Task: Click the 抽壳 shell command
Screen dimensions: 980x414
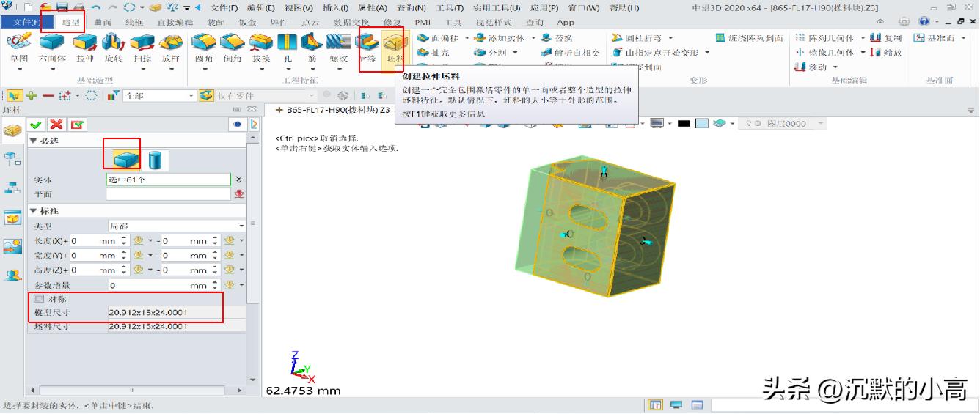Action: 433,53
